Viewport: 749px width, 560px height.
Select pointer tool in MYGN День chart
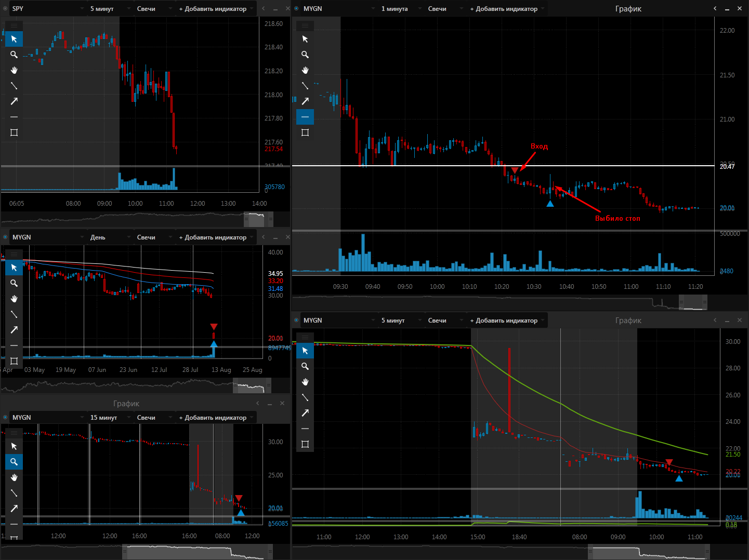[14, 268]
